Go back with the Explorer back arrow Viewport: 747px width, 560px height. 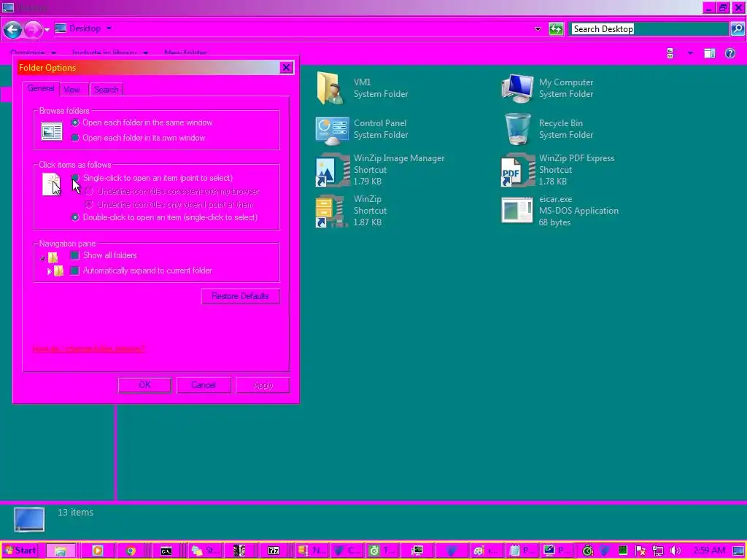13,29
